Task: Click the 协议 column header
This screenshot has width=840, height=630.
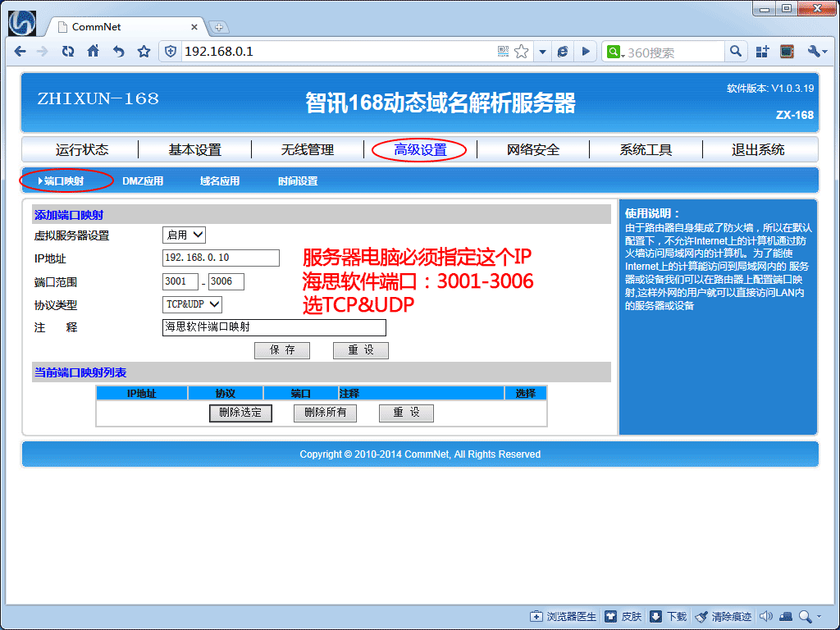Action: tap(226, 393)
